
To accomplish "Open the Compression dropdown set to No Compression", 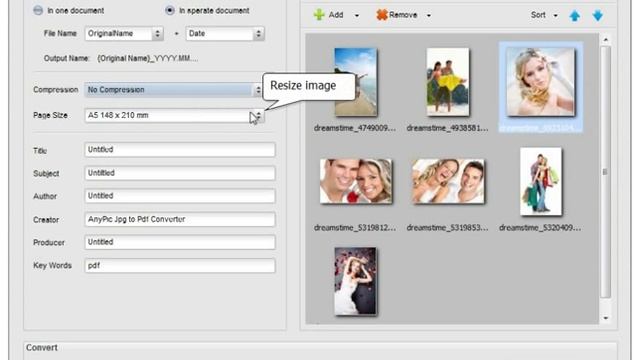I will (x=173, y=90).
